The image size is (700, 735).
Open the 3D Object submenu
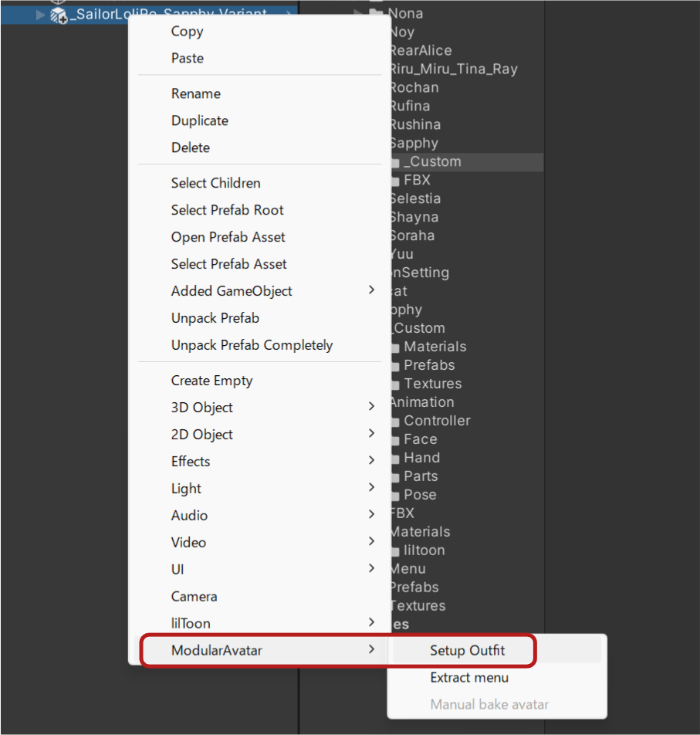(x=260, y=408)
